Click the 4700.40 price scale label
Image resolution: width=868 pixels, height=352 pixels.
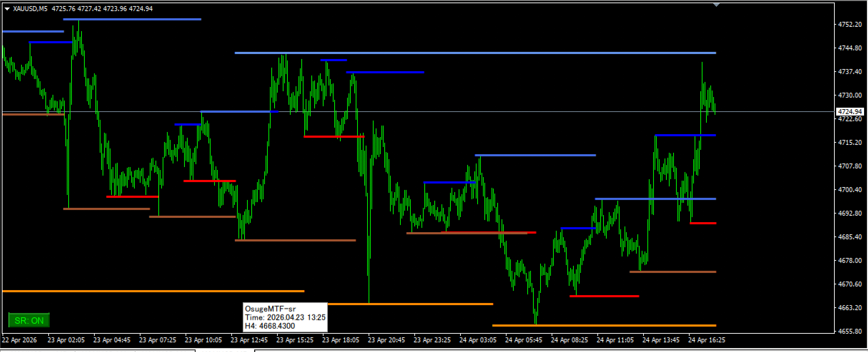tap(850, 190)
